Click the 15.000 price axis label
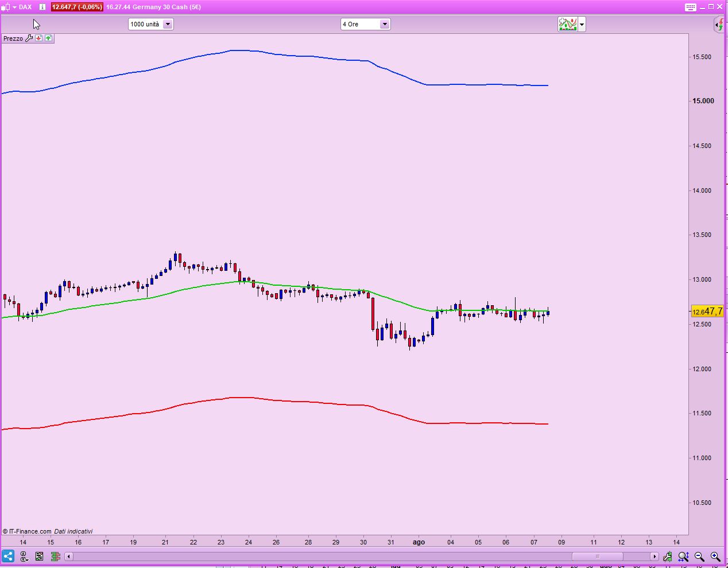The image size is (728, 568). (703, 101)
